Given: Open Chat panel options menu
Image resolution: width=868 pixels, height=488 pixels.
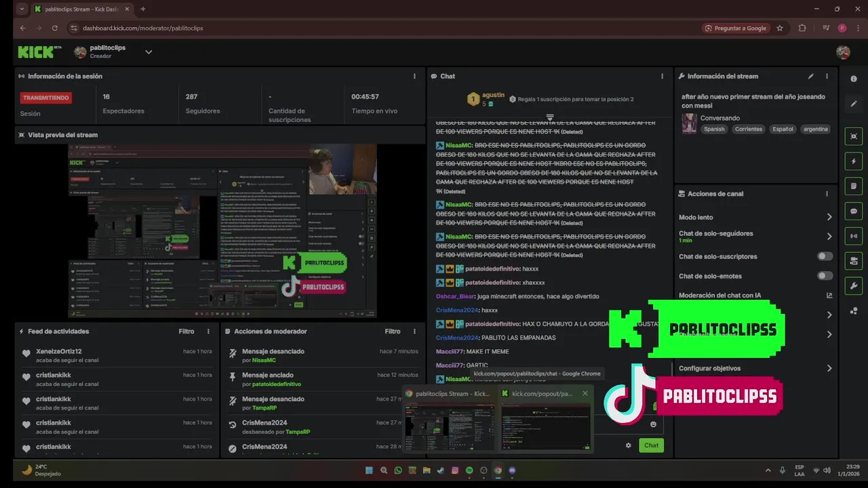Looking at the screenshot, I should click(x=662, y=76).
